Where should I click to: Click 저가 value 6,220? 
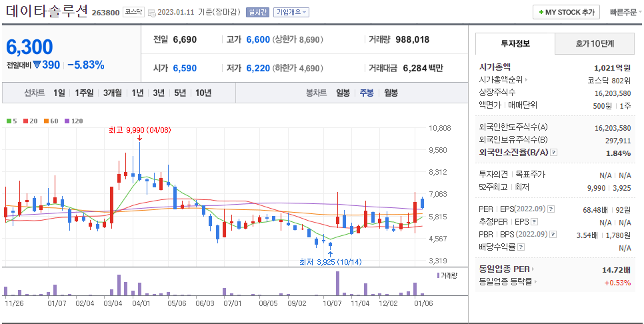click(259, 68)
